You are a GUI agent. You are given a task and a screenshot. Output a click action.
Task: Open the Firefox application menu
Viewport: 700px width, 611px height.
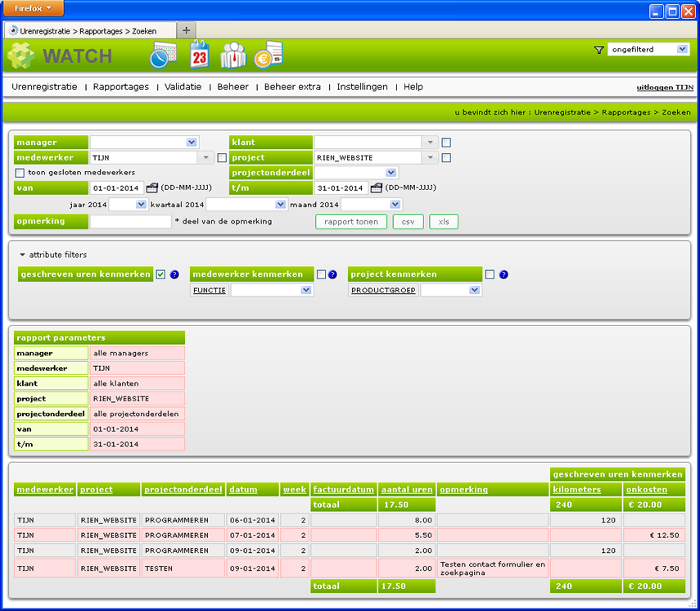33,8
